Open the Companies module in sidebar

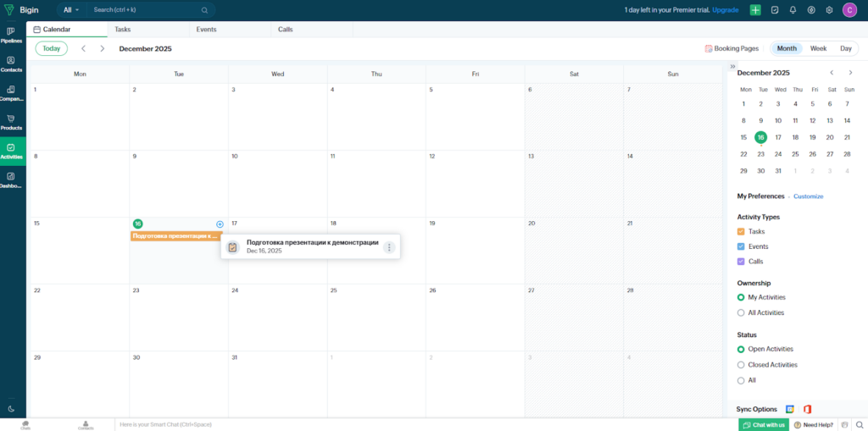(11, 93)
